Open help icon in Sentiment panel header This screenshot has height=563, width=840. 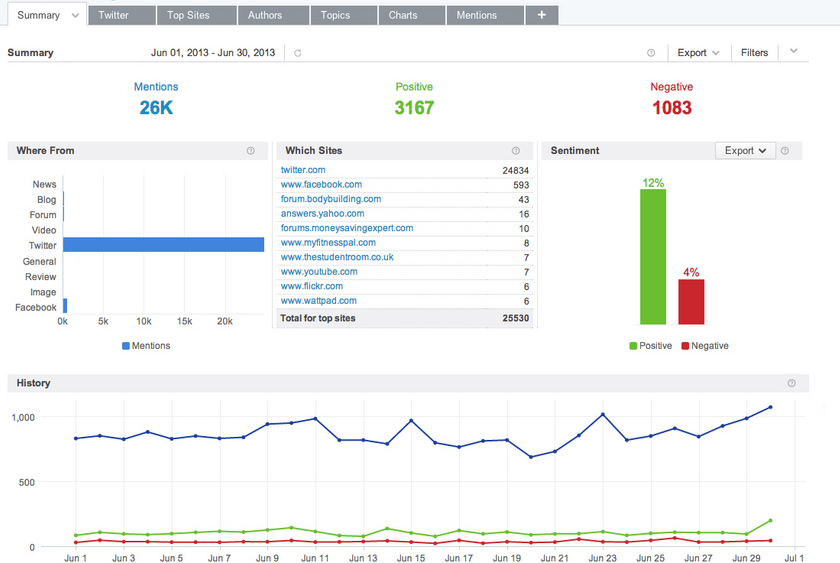[785, 151]
